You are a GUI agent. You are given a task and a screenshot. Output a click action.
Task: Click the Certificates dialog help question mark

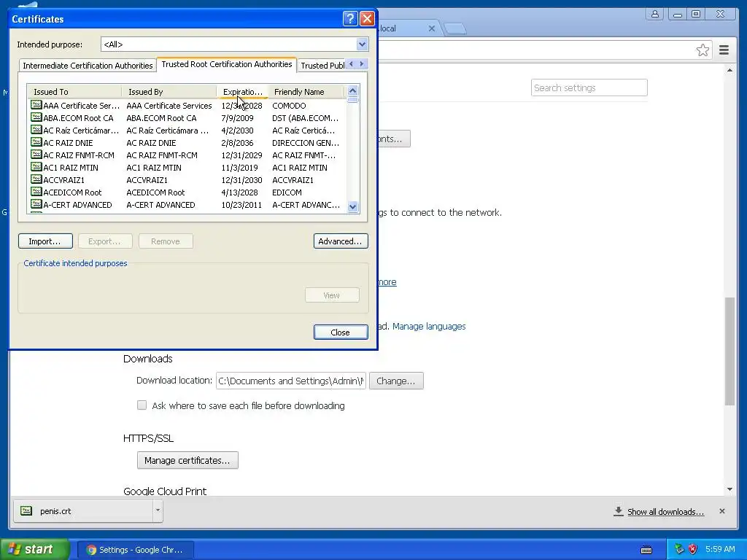coord(350,18)
